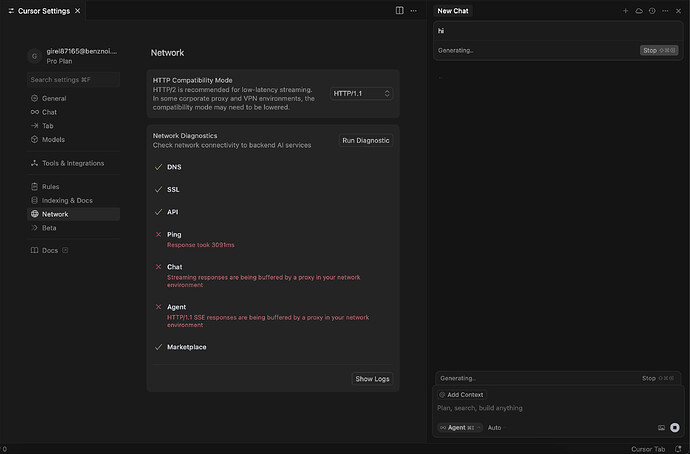Click the status bar notification bell
Image resolution: width=690 pixels, height=454 pixels.
678,449
